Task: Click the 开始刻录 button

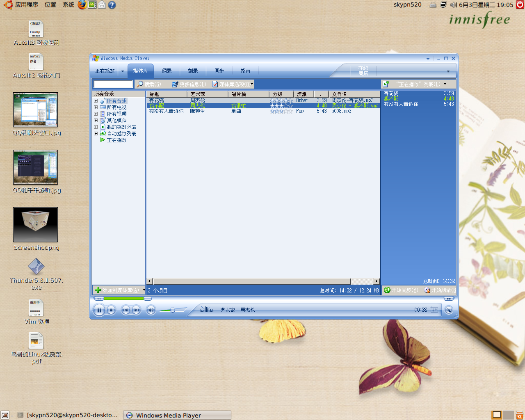Action: (x=440, y=290)
